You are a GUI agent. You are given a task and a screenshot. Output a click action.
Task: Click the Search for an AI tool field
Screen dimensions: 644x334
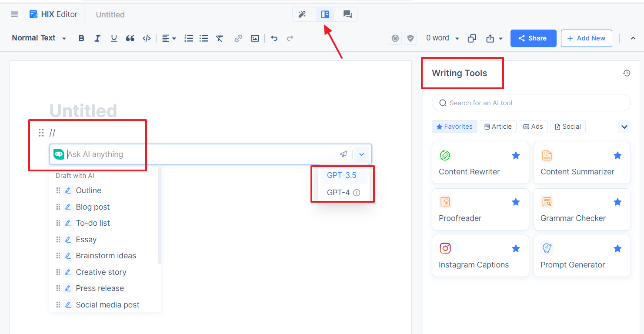[x=531, y=103]
